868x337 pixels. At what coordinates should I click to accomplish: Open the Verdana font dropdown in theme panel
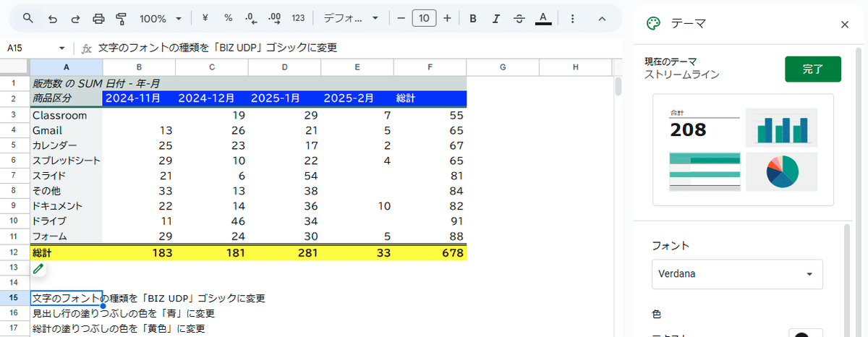[x=738, y=274]
